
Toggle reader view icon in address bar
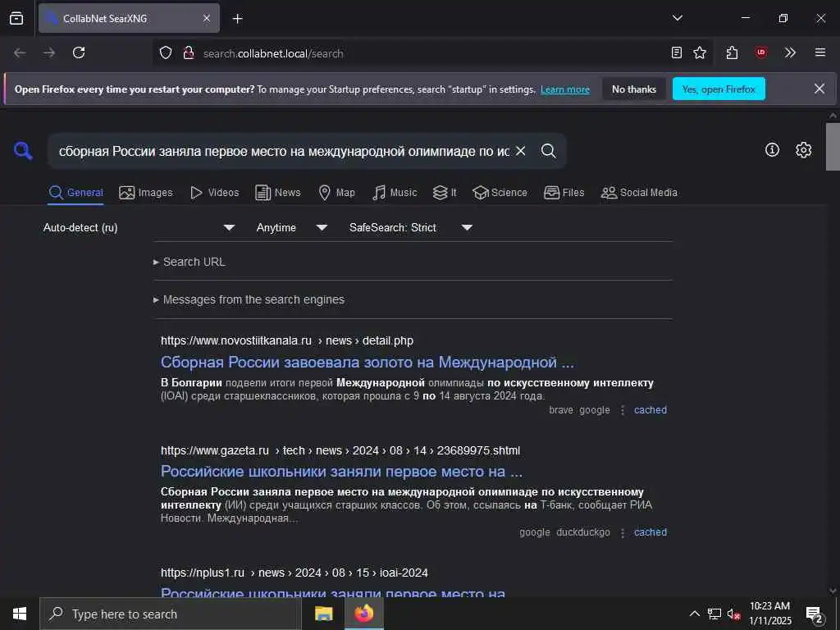[677, 52]
